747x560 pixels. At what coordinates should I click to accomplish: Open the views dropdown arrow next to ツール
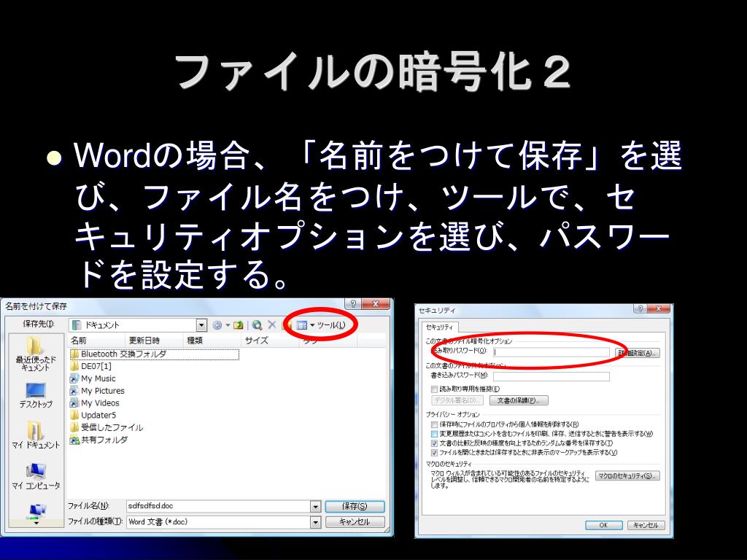(x=312, y=325)
